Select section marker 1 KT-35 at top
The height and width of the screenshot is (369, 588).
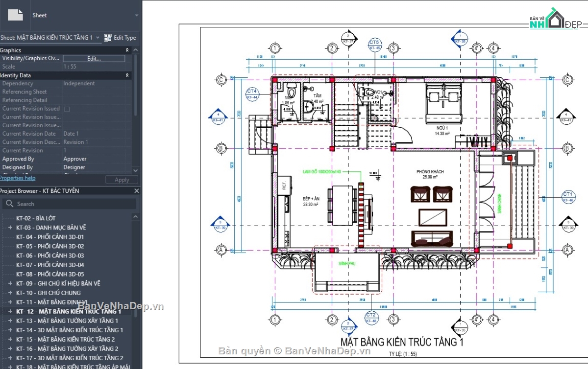(x=460, y=38)
